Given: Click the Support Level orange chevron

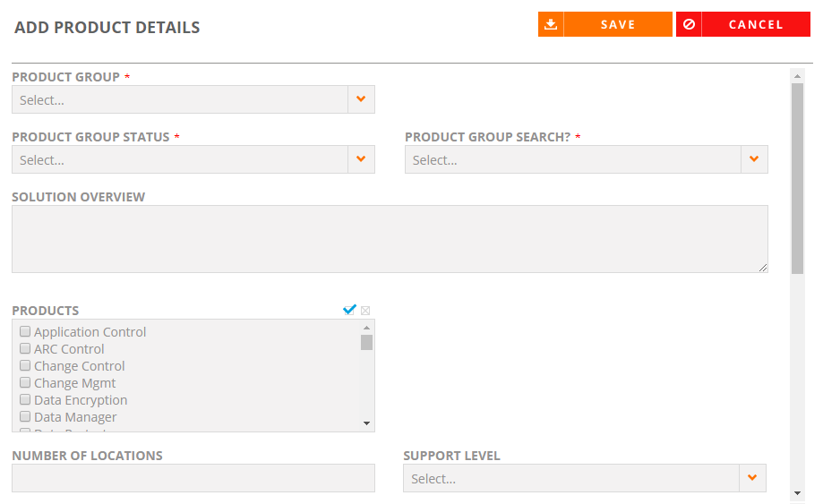Looking at the screenshot, I should tap(752, 478).
